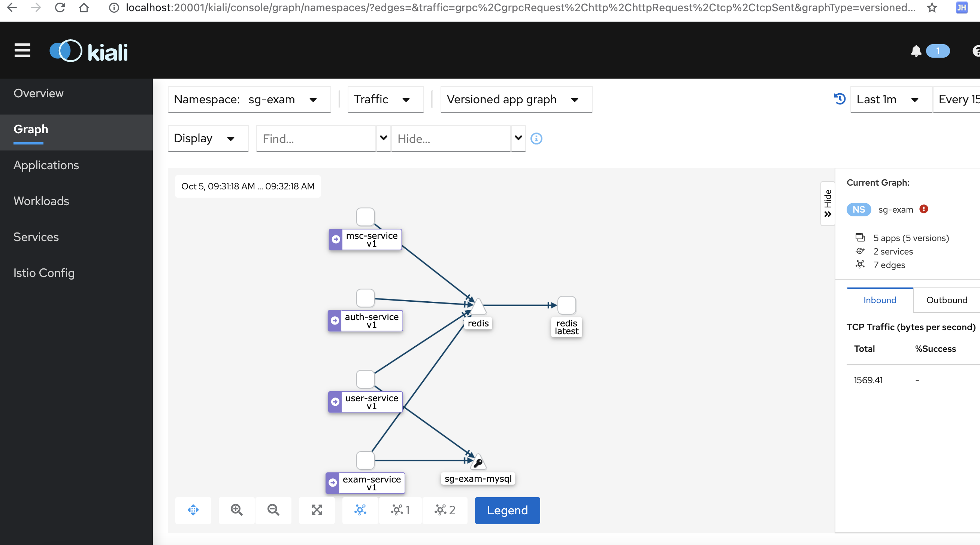Open the Workloads page

pyautogui.click(x=76, y=201)
